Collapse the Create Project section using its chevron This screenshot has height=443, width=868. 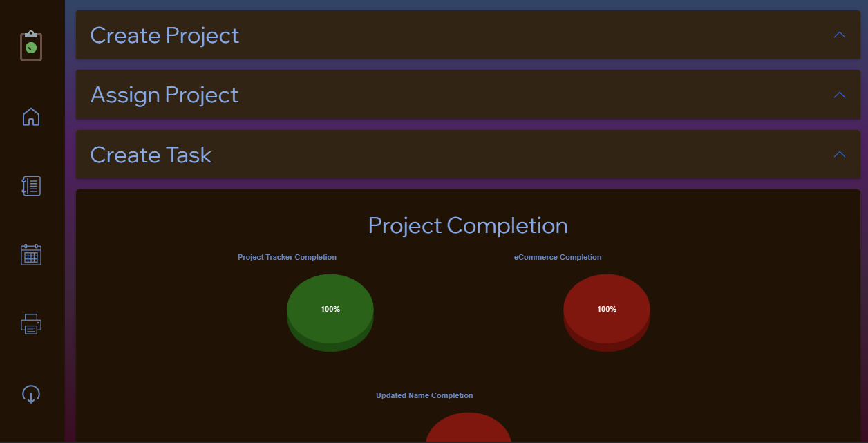coord(839,35)
